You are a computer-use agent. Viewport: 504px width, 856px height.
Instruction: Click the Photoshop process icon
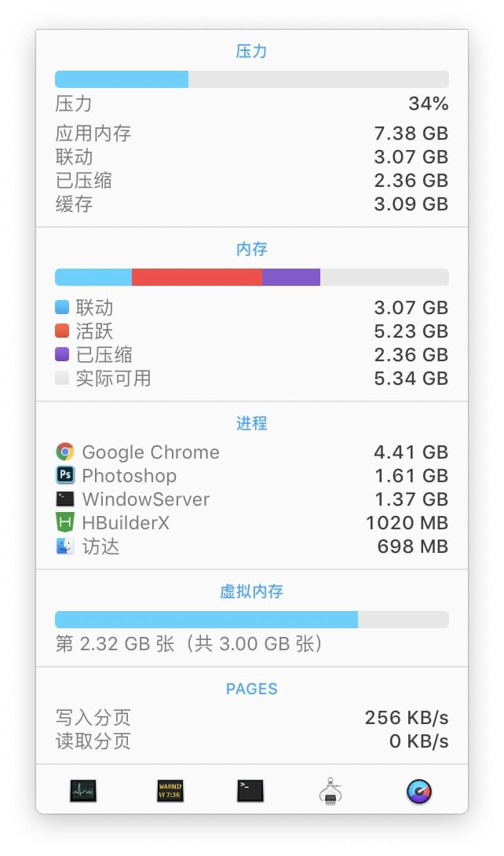[65, 475]
